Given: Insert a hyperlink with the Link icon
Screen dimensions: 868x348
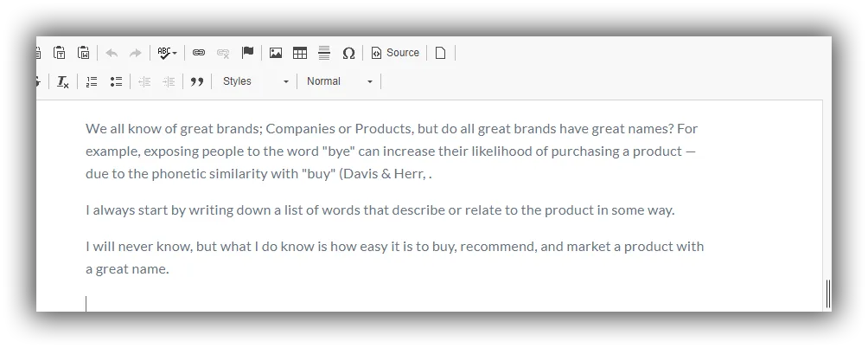Looking at the screenshot, I should (199, 53).
